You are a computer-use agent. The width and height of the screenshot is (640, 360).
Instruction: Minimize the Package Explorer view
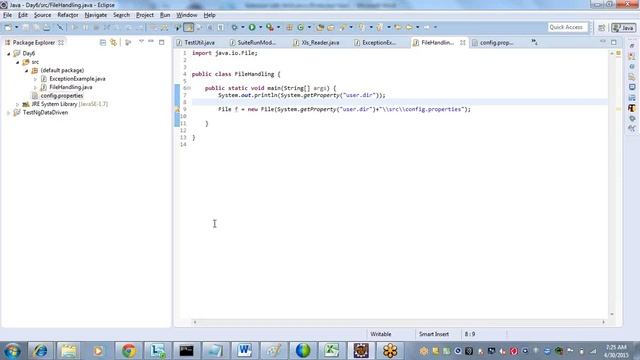click(151, 42)
